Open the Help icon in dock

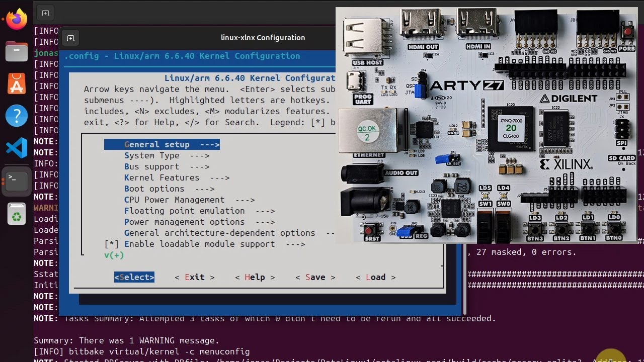[17, 116]
